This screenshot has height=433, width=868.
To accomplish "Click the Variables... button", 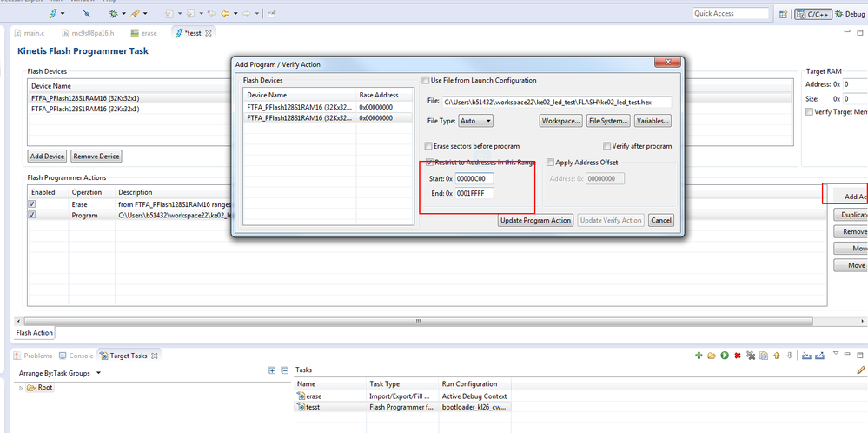I will [x=653, y=120].
